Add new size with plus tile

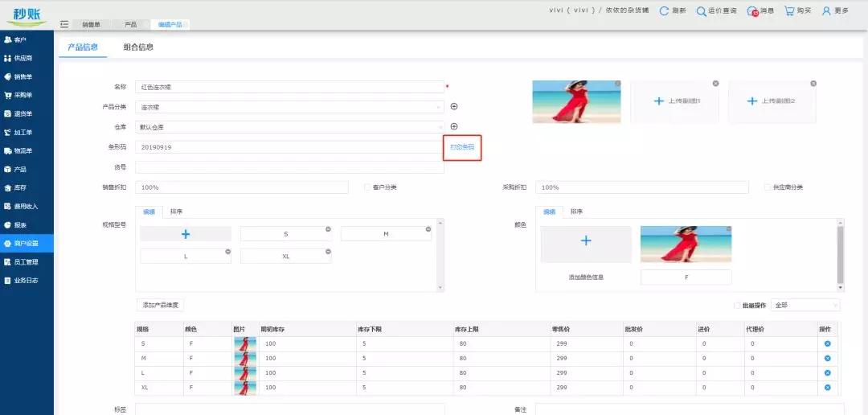tap(186, 234)
